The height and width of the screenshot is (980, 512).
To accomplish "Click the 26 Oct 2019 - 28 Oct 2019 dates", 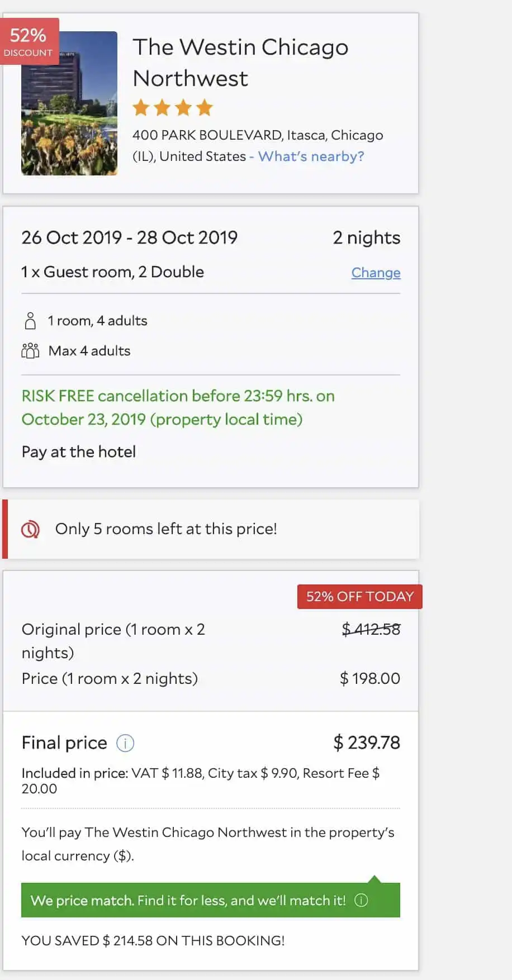I will tap(130, 237).
